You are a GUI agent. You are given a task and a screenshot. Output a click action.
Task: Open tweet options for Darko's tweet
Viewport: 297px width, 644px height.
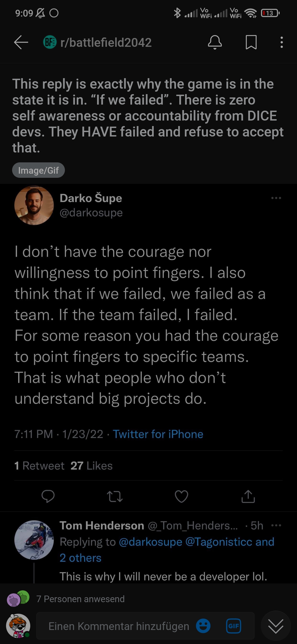coord(276,198)
